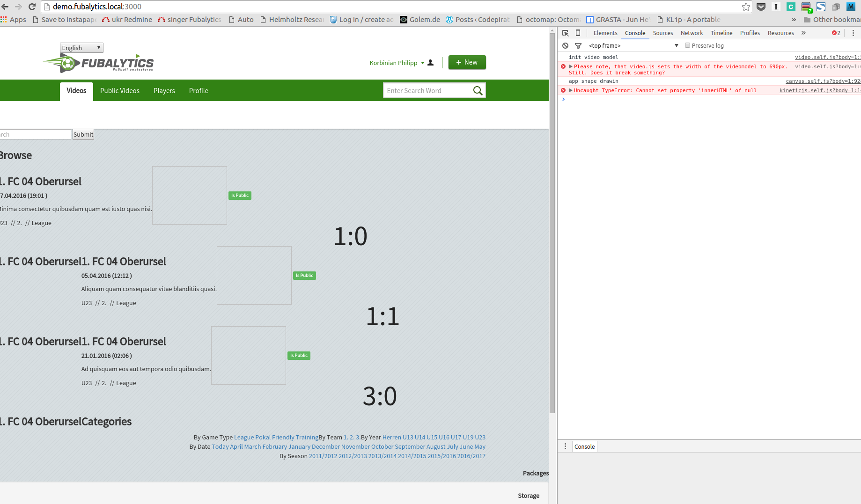Open the thumbnail of the 21.01.2016 match

point(249,355)
